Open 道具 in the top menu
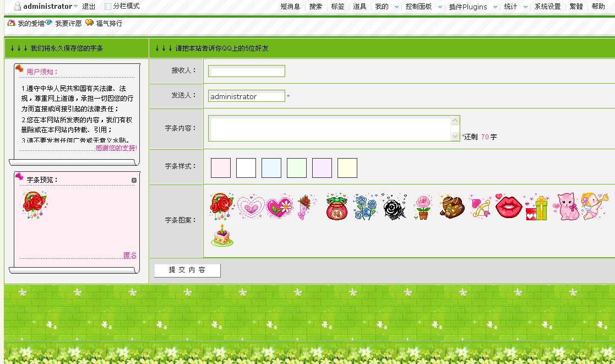 [x=360, y=7]
